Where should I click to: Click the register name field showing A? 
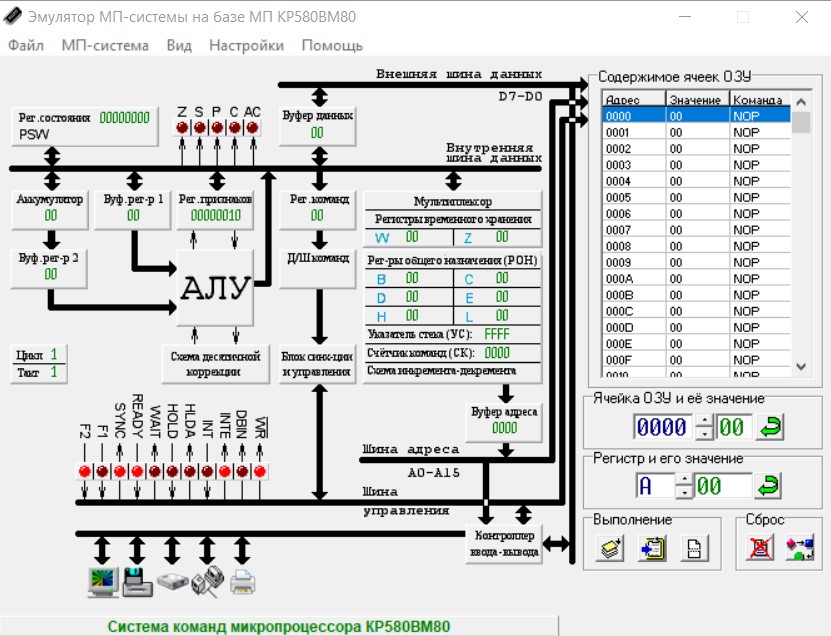655,485
